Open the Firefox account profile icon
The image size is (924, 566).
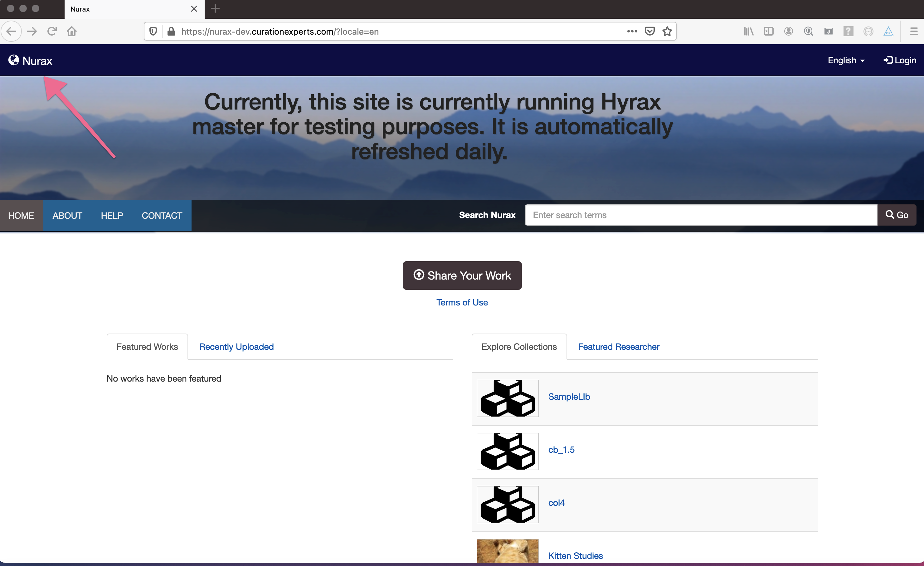tap(788, 32)
